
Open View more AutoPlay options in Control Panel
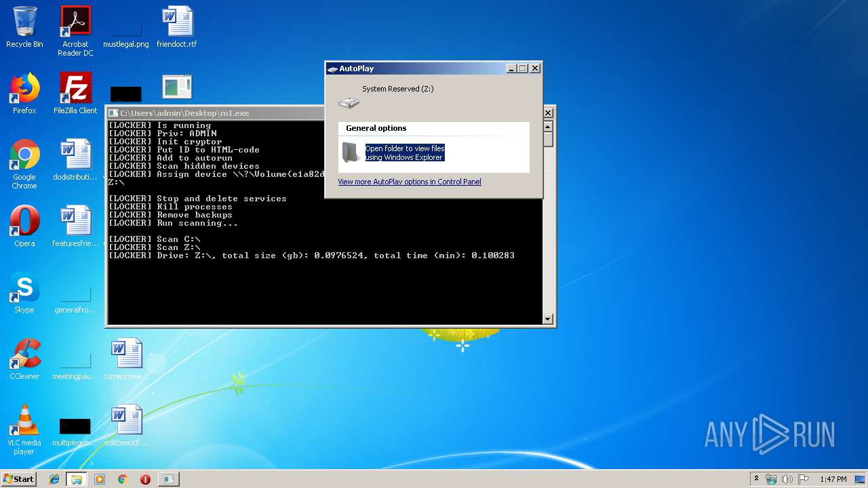click(x=410, y=182)
